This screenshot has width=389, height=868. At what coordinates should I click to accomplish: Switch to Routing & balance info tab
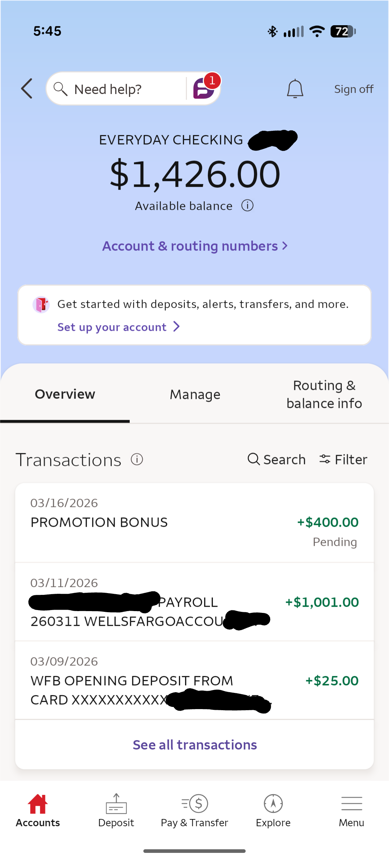click(x=324, y=394)
